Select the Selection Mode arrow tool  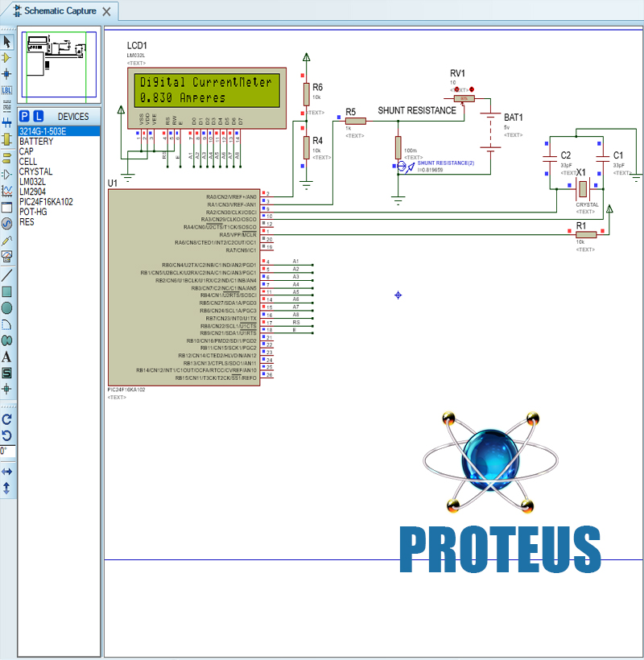click(x=6, y=41)
